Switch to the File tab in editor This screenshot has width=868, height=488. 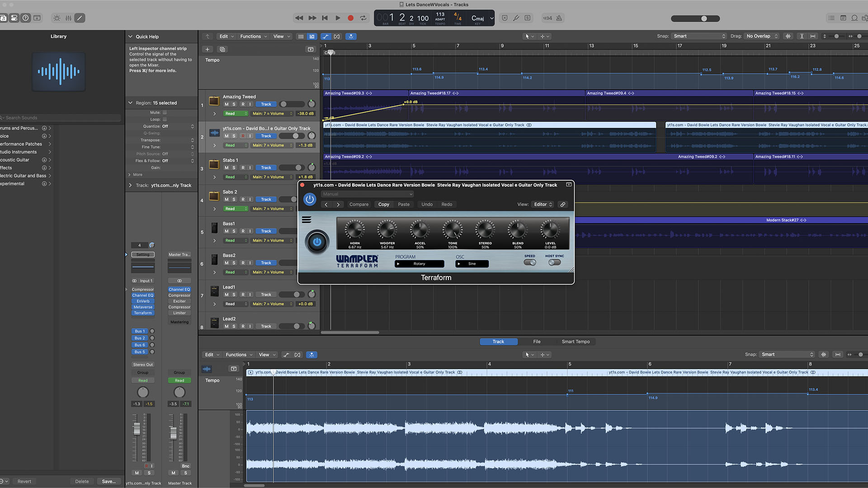click(537, 342)
